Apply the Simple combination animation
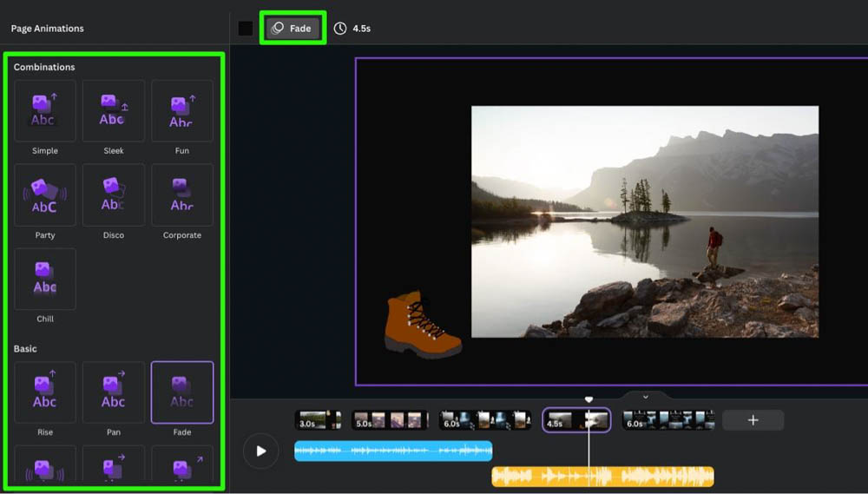 click(x=45, y=111)
